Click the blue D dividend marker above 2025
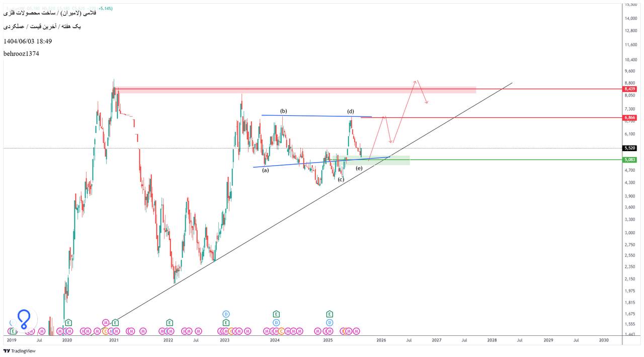644x357 pixels. click(330, 322)
